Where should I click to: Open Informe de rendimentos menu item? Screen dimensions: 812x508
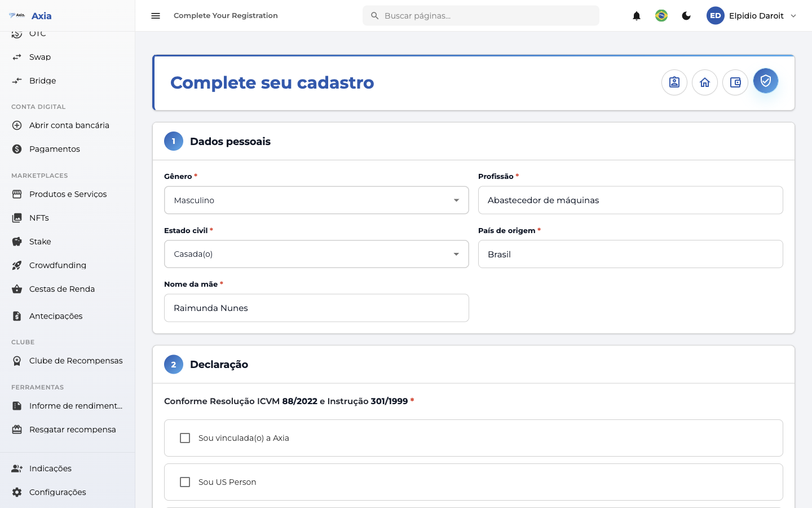point(68,406)
